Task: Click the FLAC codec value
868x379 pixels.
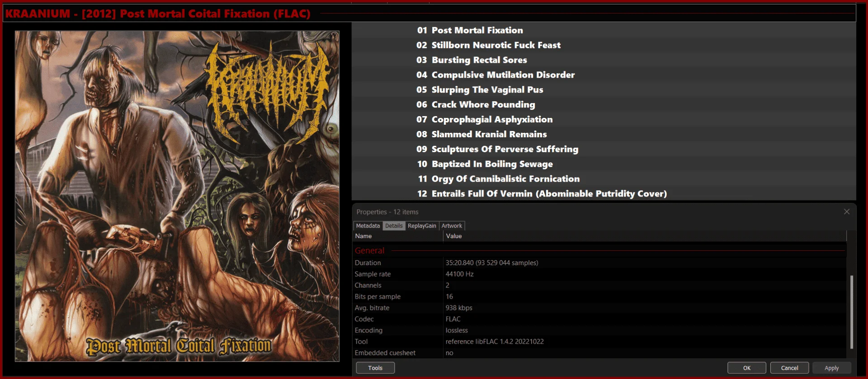Action: 453,319
